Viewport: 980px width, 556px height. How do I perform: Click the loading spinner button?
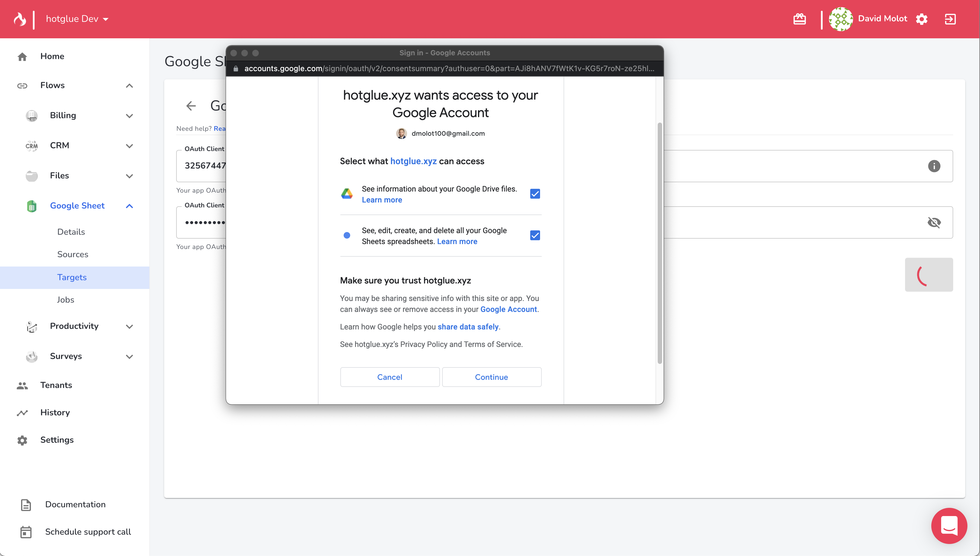pyautogui.click(x=929, y=274)
